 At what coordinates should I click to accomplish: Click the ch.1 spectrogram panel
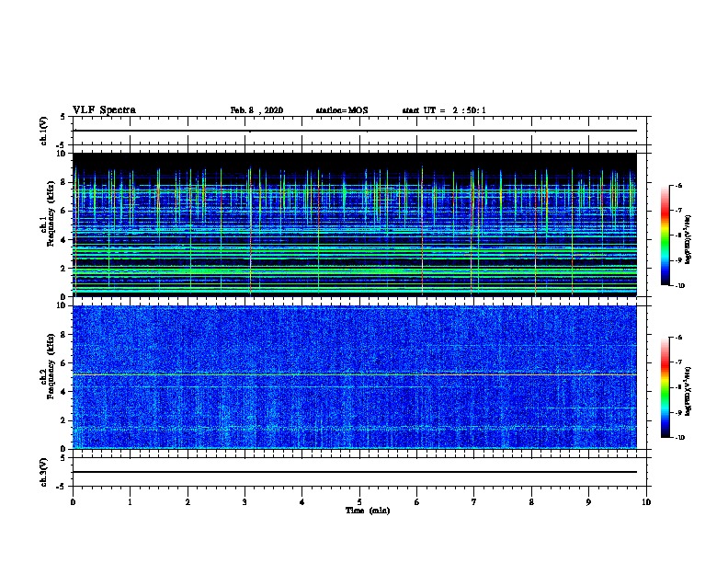coord(355,224)
